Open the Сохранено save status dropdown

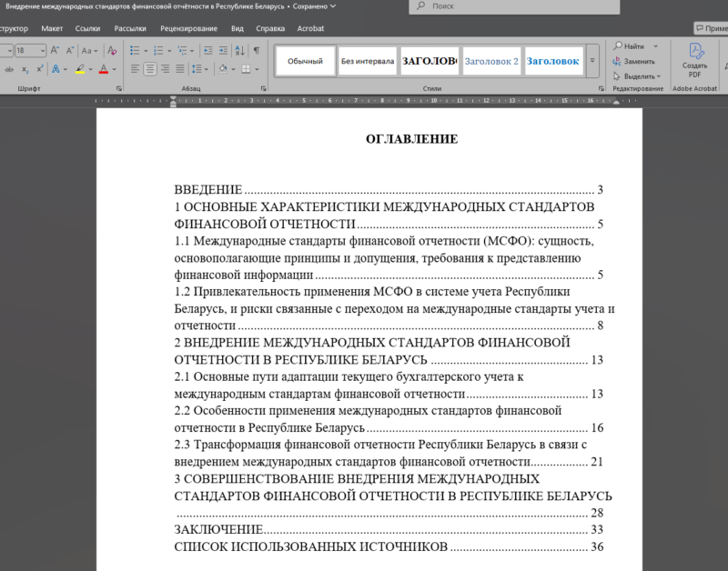click(314, 6)
